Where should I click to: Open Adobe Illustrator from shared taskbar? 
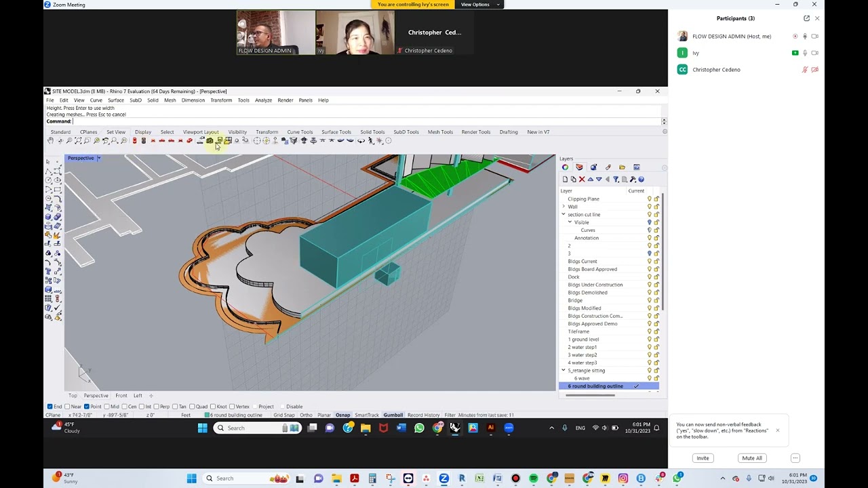(x=491, y=428)
